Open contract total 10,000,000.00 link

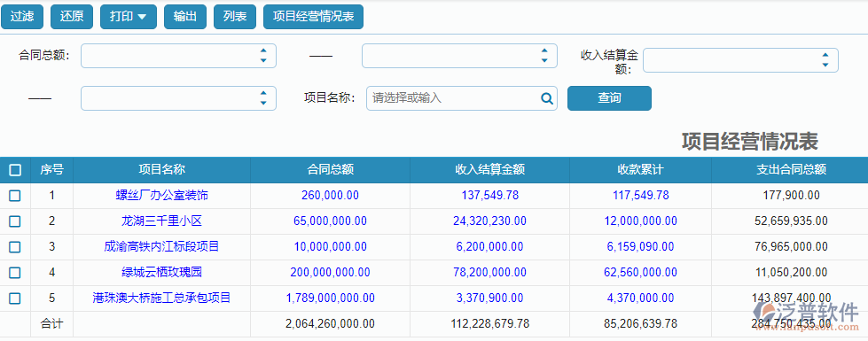tap(331, 246)
